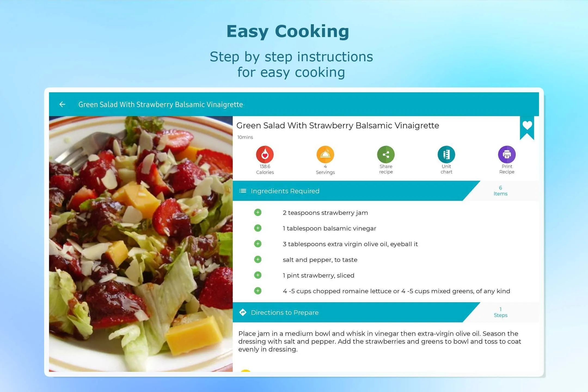Click the Ingredients Required list icon
The image size is (588, 392).
click(243, 191)
